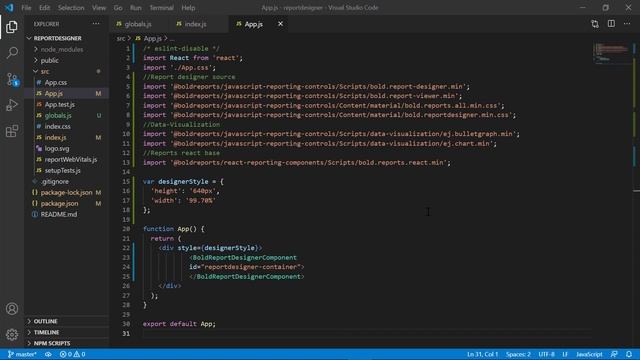Image resolution: width=640 pixels, height=360 pixels.
Task: Click Spaces: 2 indentation setting
Action: point(518,354)
